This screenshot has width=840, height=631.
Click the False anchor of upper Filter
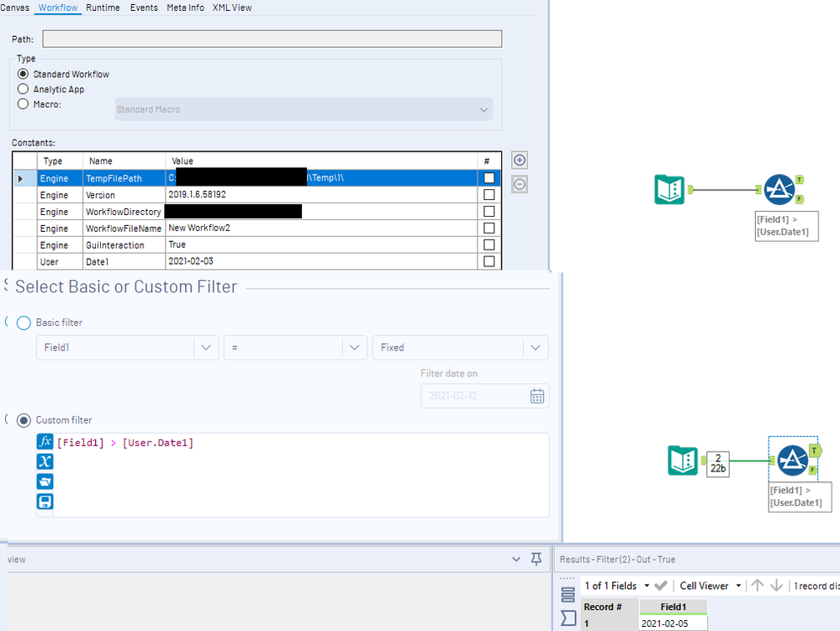[800, 199]
